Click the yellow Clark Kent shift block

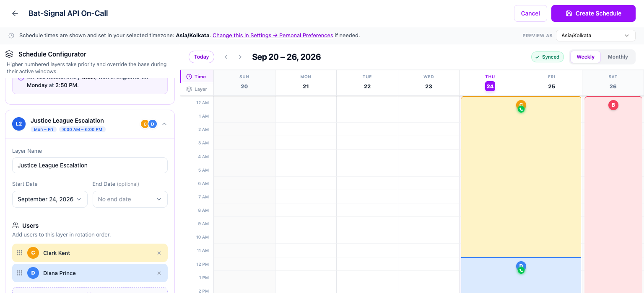click(521, 177)
